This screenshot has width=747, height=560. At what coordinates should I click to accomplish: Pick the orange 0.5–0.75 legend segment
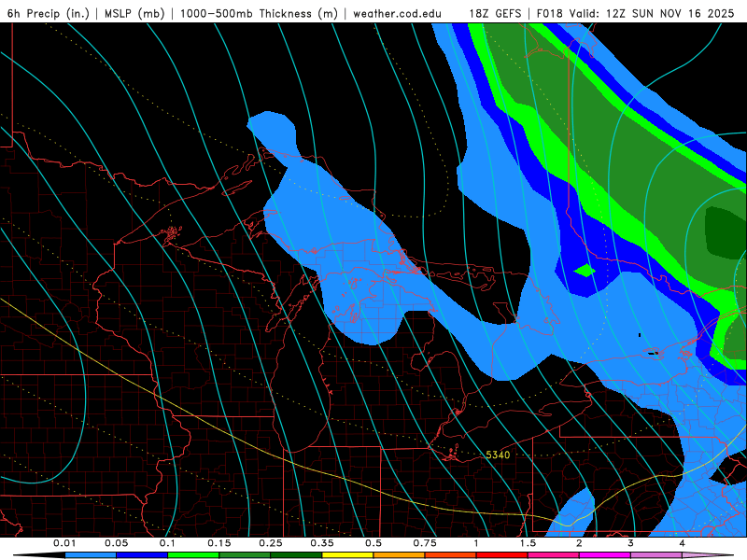click(x=400, y=555)
